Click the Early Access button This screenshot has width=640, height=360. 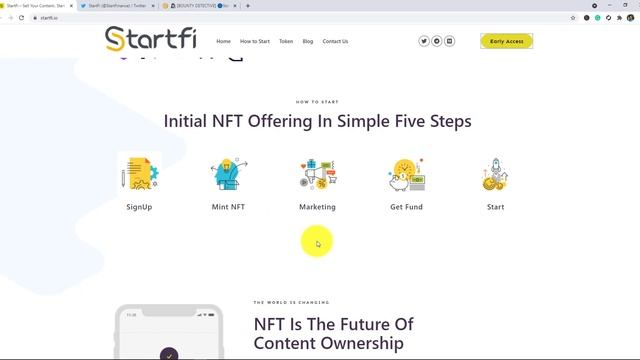coord(507,41)
